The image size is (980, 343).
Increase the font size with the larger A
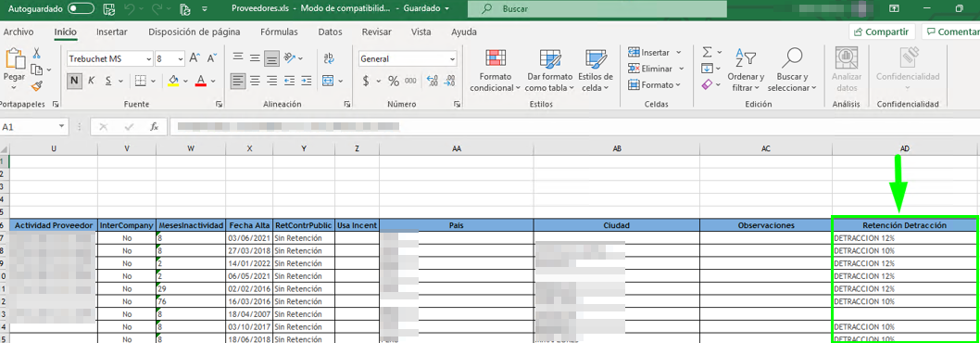click(195, 58)
